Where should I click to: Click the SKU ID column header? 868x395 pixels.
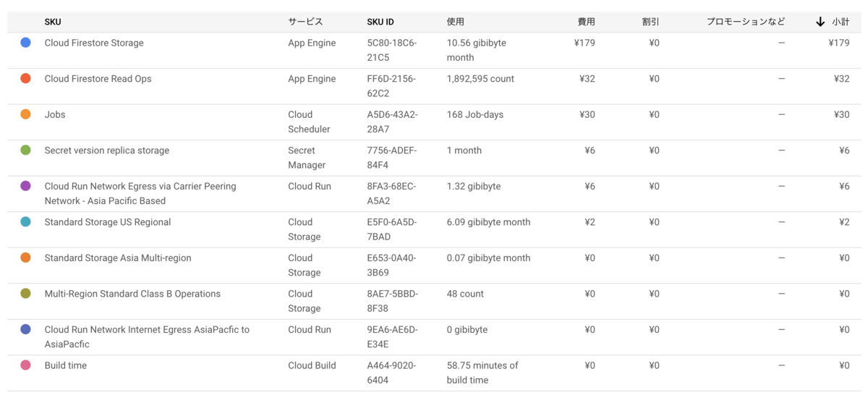click(x=381, y=22)
